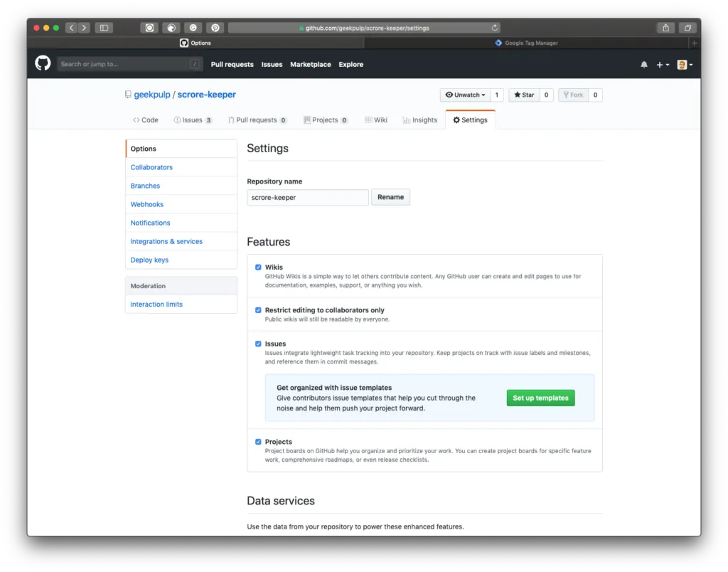728x572 pixels.
Task: Click the Rename button
Action: tap(390, 196)
